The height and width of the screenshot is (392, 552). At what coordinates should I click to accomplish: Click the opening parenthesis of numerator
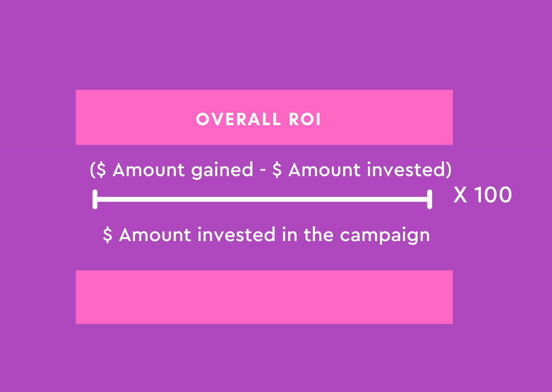(x=92, y=170)
